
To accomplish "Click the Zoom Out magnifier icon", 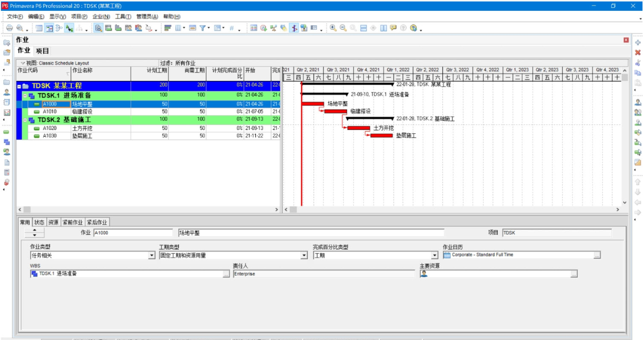I will (343, 28).
